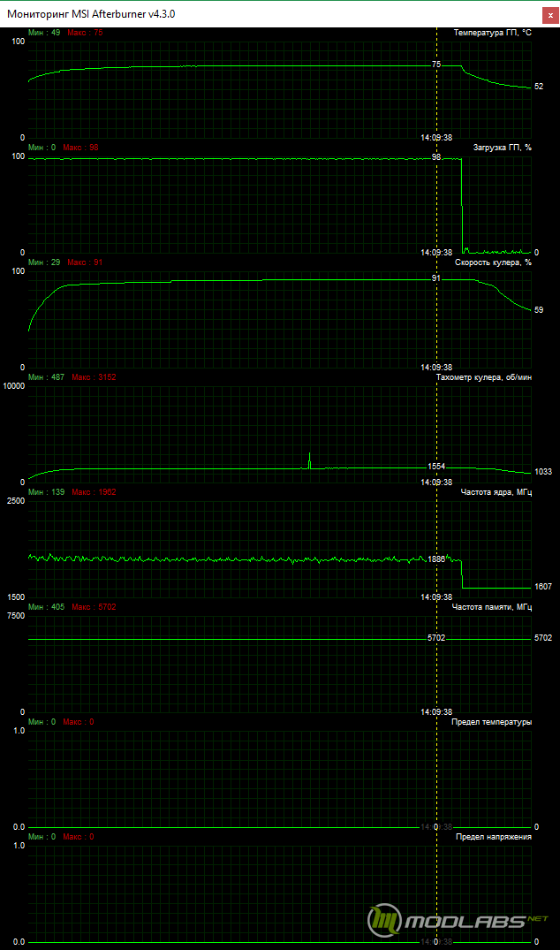560x950 pixels.
Task: Click the Modlabs logo watermark
Action: [459, 923]
